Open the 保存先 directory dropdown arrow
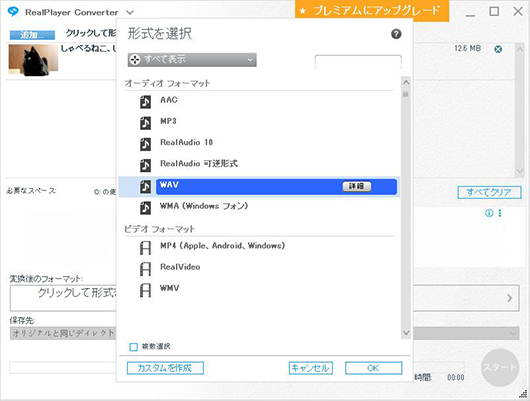 coord(513,334)
